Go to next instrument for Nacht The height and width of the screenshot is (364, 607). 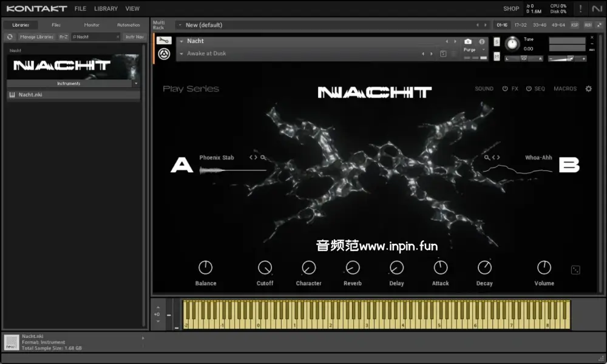[x=455, y=41]
